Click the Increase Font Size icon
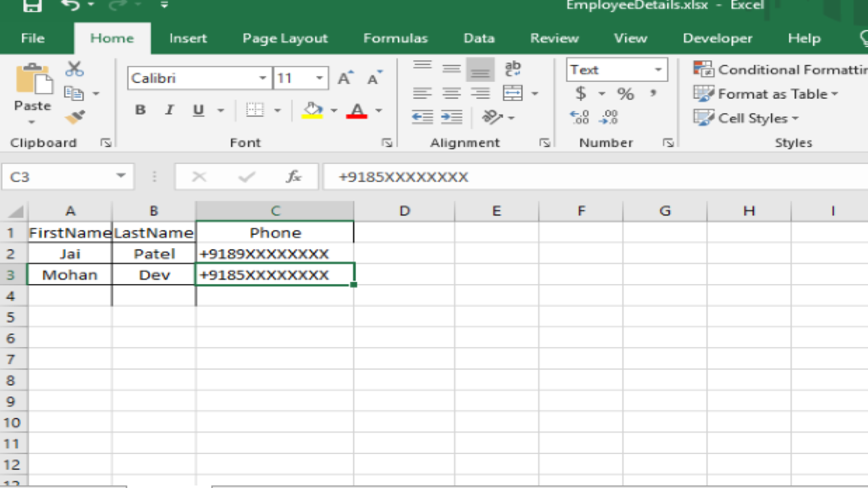The height and width of the screenshot is (488, 868). 345,79
